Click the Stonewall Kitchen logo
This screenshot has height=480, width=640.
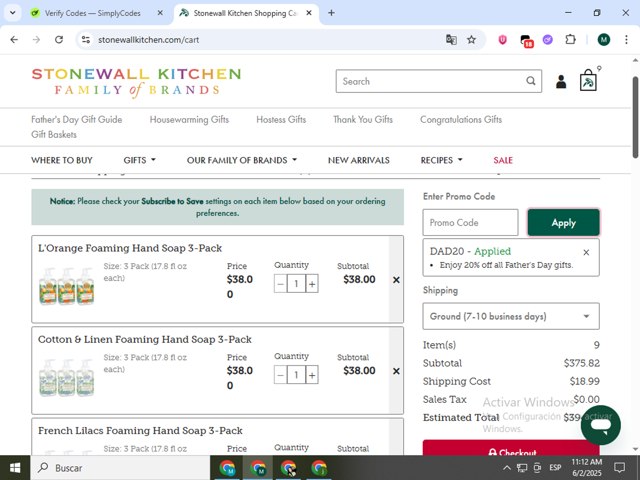click(x=136, y=82)
